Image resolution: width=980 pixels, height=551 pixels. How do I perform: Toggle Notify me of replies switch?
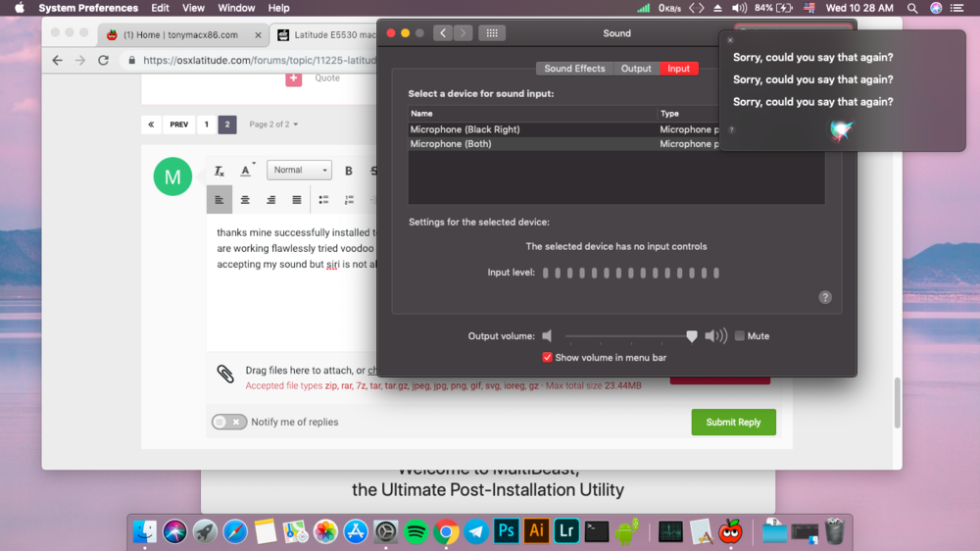tap(229, 422)
